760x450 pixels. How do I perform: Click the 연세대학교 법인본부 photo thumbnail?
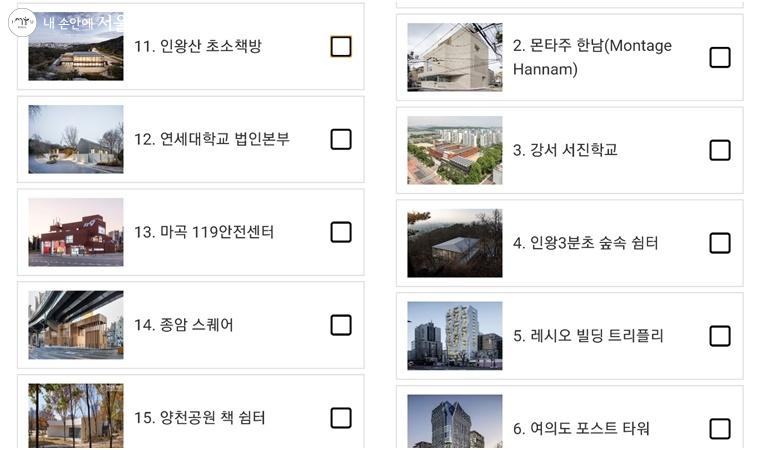76,139
